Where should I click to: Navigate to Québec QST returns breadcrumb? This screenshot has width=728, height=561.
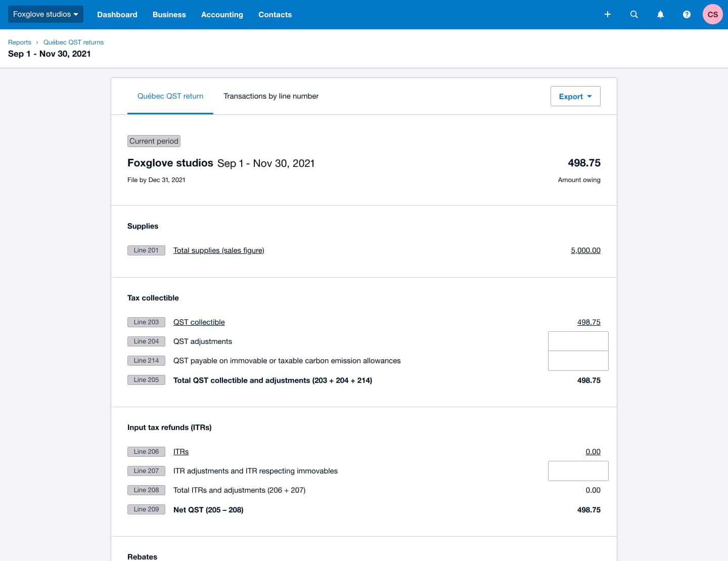tap(73, 42)
